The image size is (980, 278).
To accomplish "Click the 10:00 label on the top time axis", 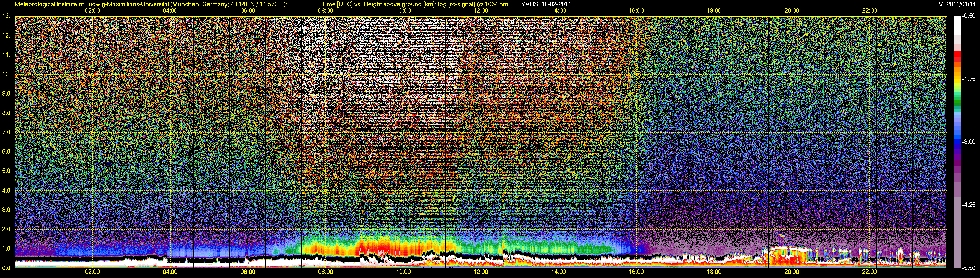I will coord(403,11).
